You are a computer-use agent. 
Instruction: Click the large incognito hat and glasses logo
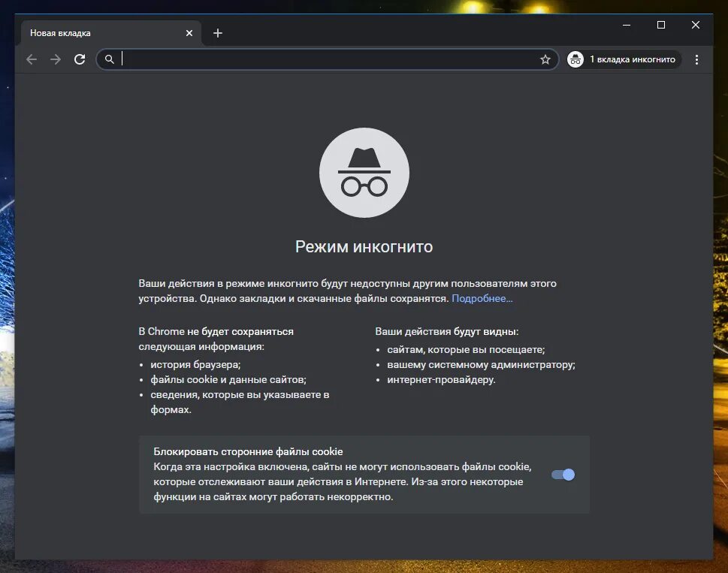(364, 173)
